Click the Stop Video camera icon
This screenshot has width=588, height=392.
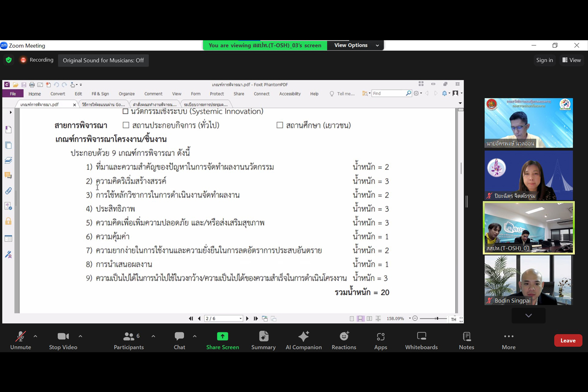(x=63, y=337)
